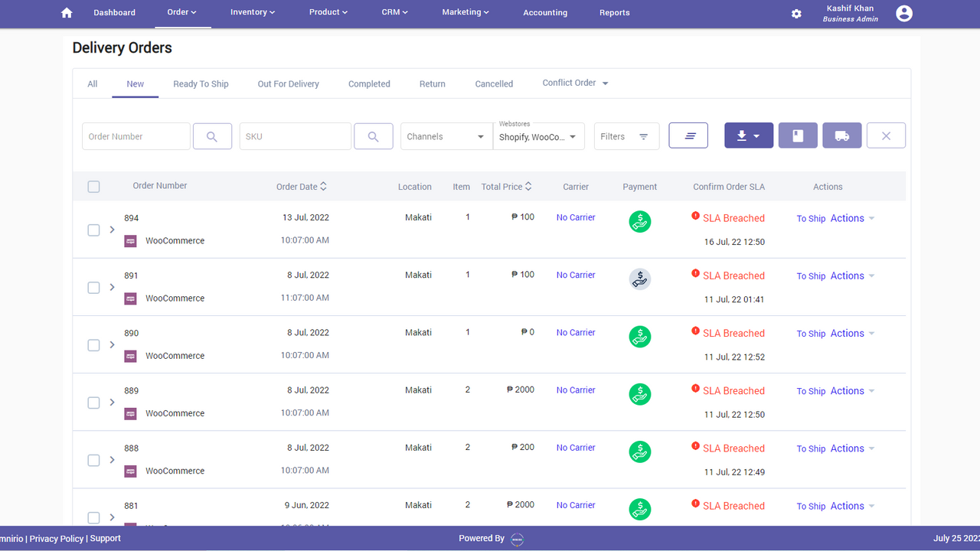
Task: Open the Channels dropdown
Action: [x=446, y=135]
